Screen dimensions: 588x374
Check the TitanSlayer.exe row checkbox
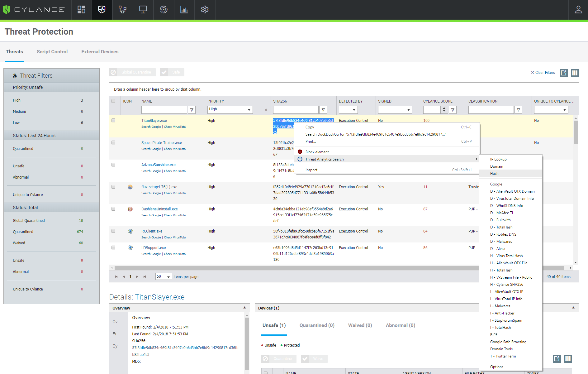[113, 120]
